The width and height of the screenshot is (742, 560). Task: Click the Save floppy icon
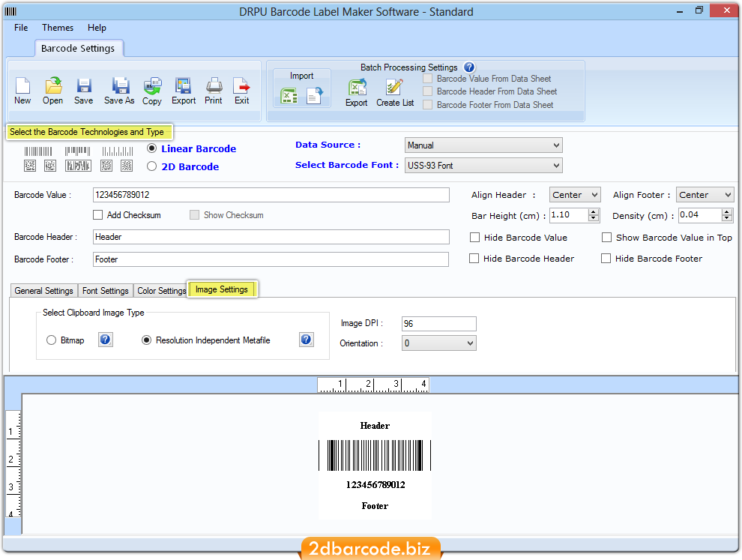click(x=84, y=85)
